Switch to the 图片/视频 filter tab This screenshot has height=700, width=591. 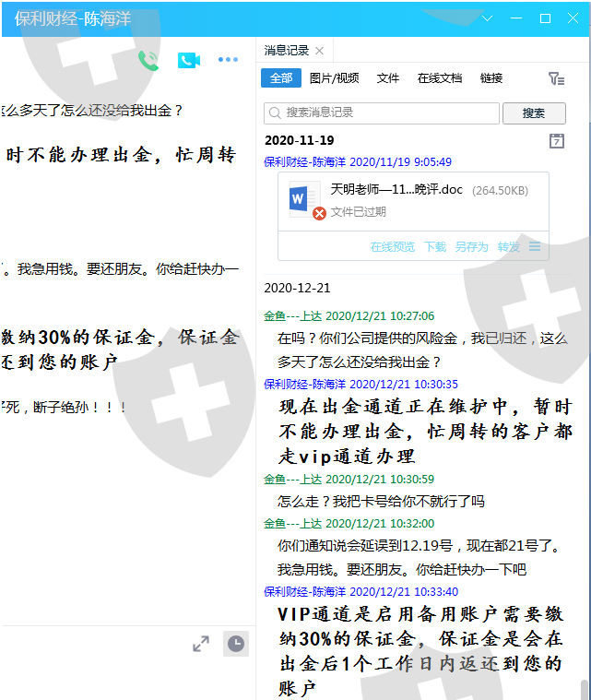[x=335, y=78]
